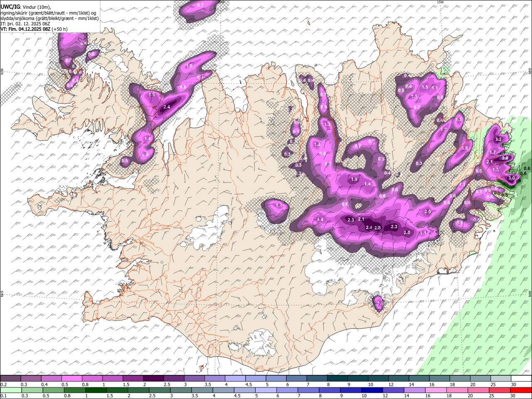Viewport: 532px width, 399px height.
Task: Click the upper legend swatch between 4 and 4.5
Action: point(236,379)
